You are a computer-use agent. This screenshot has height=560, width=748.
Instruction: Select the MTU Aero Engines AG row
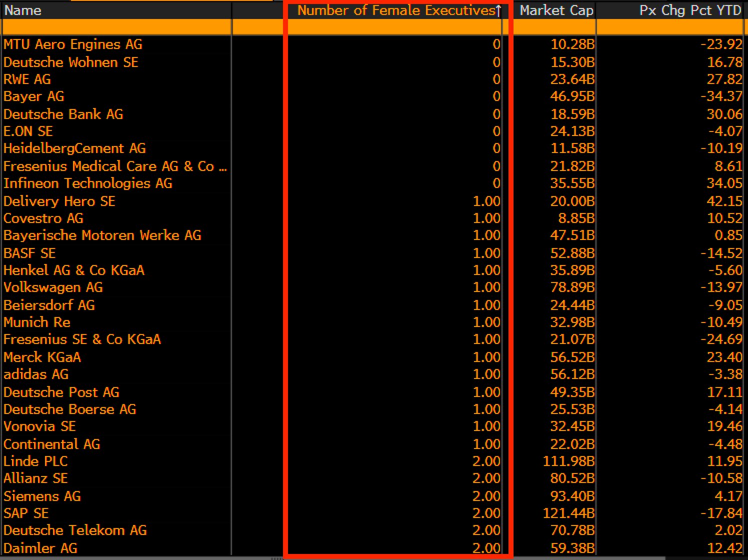pos(73,44)
